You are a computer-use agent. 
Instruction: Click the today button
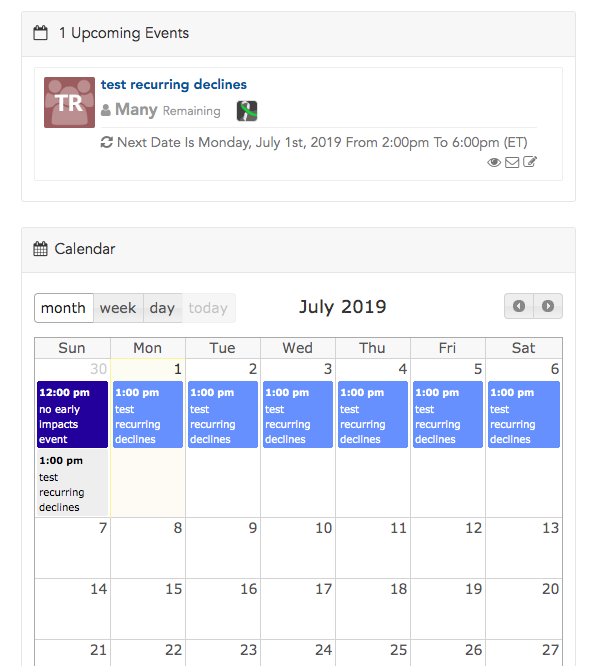[x=208, y=308]
